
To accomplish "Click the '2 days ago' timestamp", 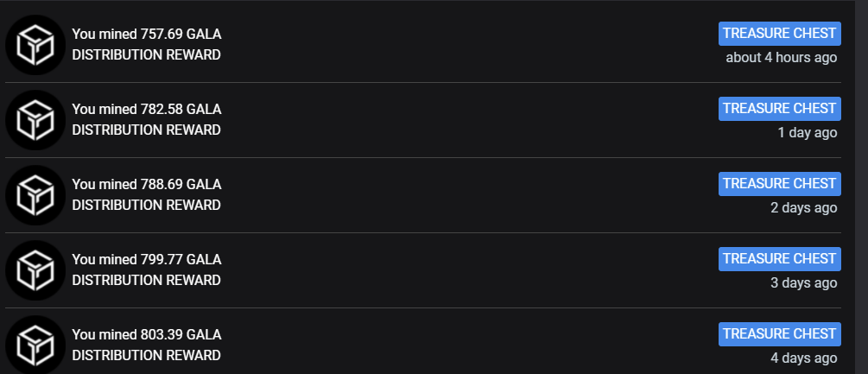I will (x=804, y=208).
